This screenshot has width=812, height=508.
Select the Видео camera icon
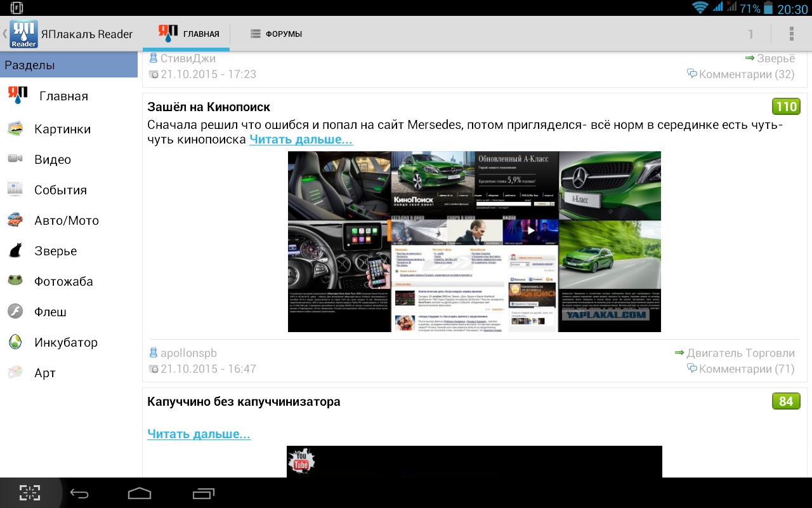pos(15,159)
